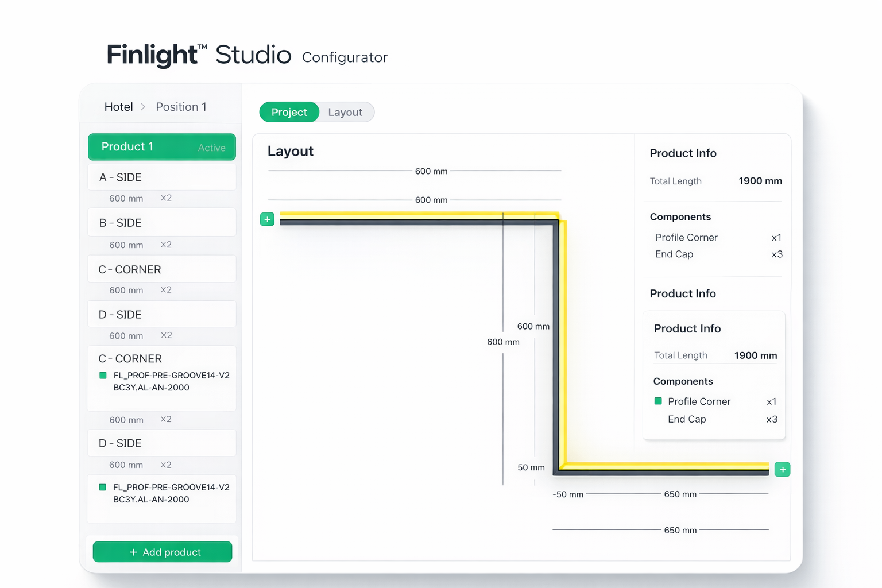882x588 pixels.
Task: Open Position 1 breadcrumb item
Action: [x=181, y=107]
